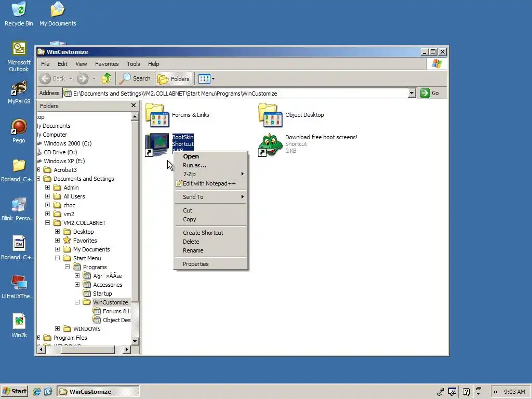Click WinCustomize taskbar button
This screenshot has height=399, width=532.
[98, 392]
